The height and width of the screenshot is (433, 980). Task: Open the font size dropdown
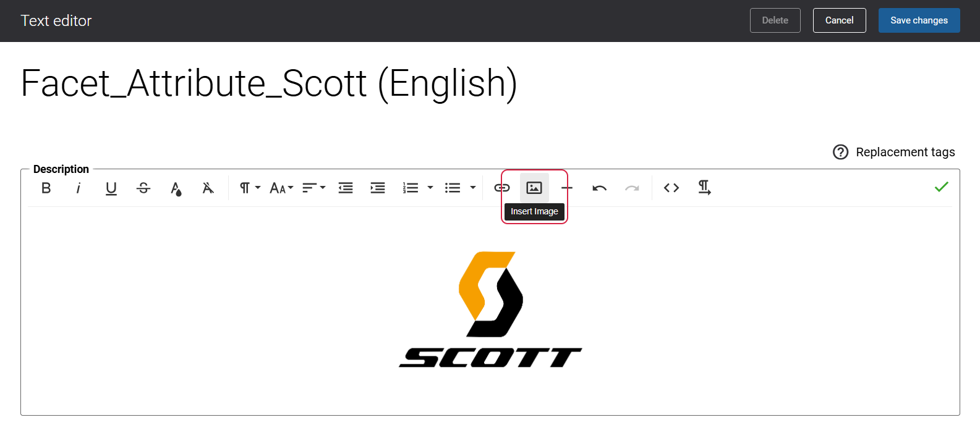click(281, 188)
